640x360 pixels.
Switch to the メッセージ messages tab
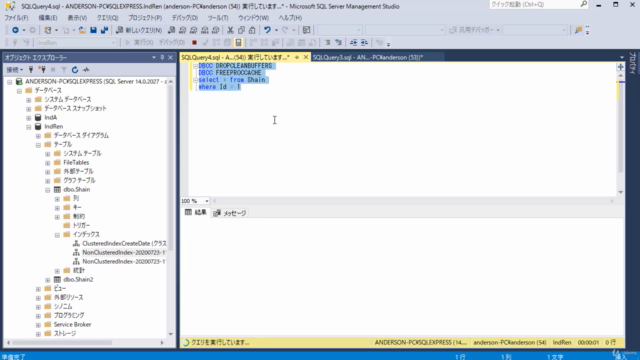tap(230, 213)
